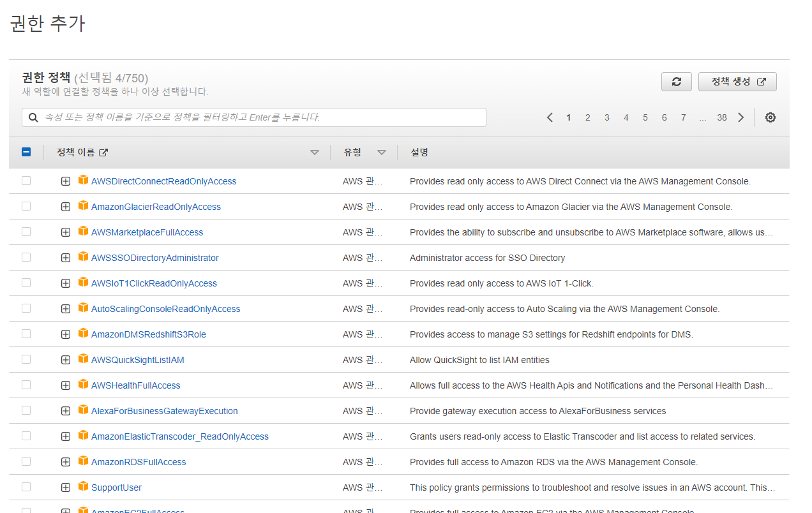812x513 pixels.
Task: Check the AWSIoT1ClickReadOnlyAccess checkbox
Action: [26, 283]
